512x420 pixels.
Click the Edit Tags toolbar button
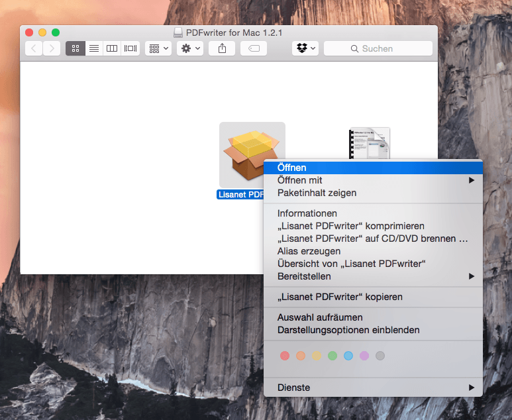pyautogui.click(x=254, y=48)
